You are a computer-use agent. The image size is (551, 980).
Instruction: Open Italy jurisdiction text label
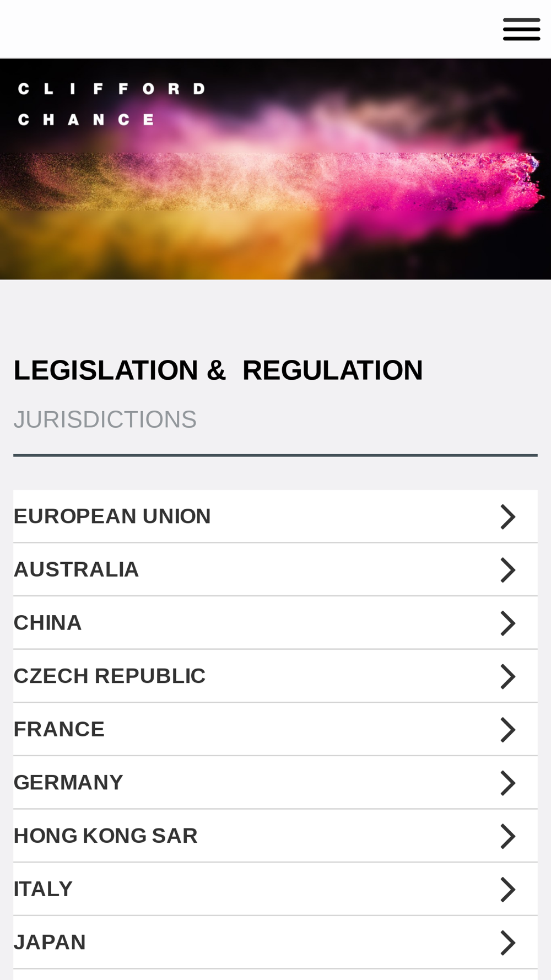point(43,889)
